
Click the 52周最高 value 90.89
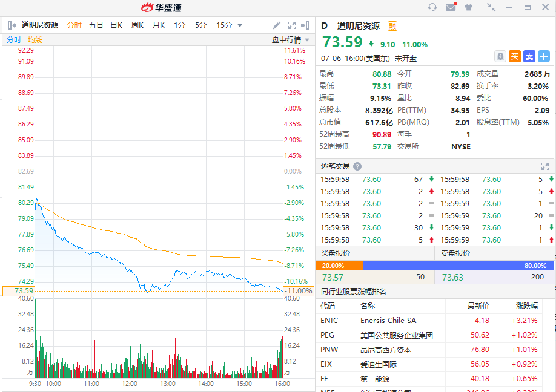tap(382, 134)
